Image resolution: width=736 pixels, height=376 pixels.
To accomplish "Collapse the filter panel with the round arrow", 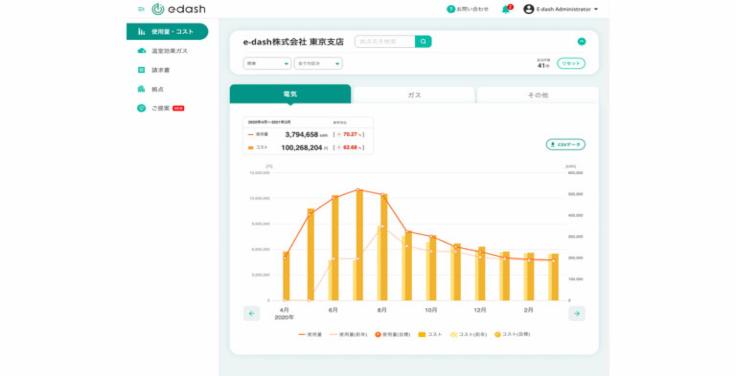I will [x=582, y=41].
